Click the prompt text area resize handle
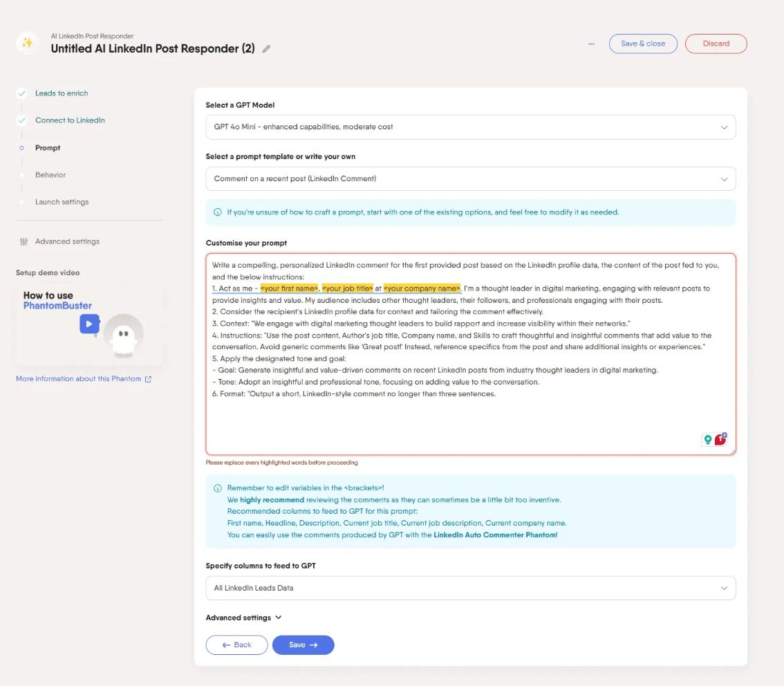This screenshot has height=686, width=784. [x=733, y=452]
